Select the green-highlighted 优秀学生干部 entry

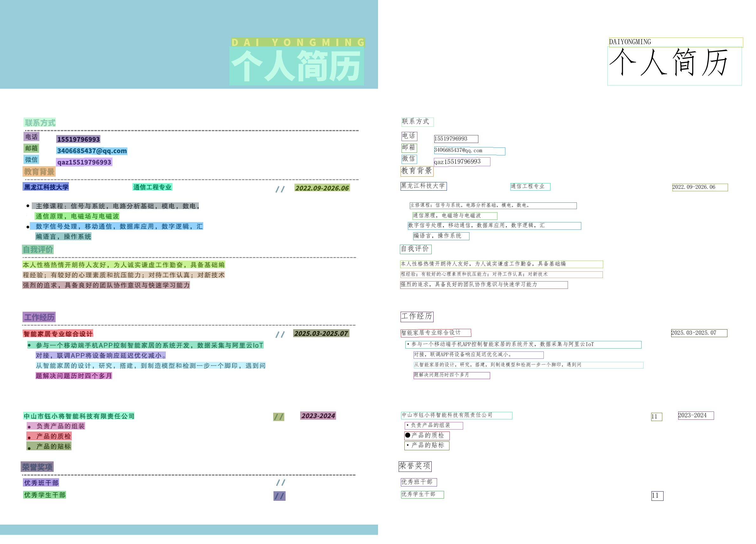click(45, 495)
